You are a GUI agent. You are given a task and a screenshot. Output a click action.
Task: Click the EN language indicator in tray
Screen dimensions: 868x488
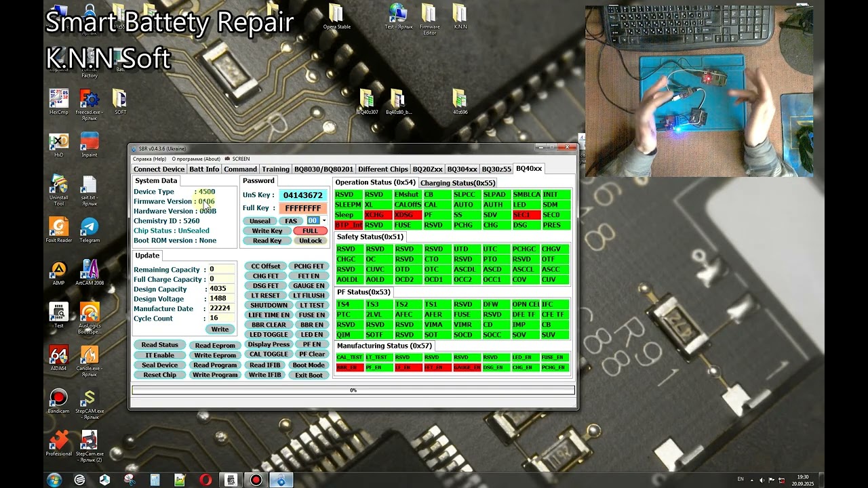(x=741, y=479)
